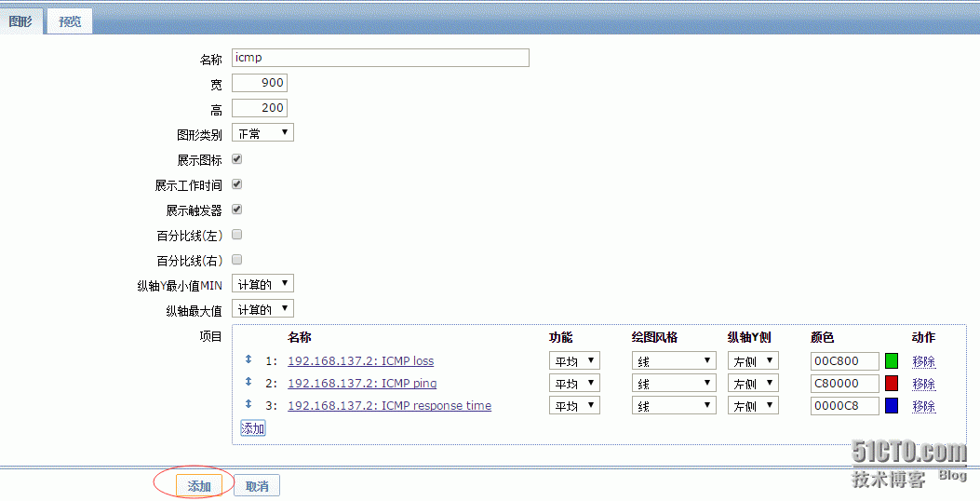Open 纵轴Y侧 dropdown for ICMP response time
The width and height of the screenshot is (980, 501).
point(753,406)
